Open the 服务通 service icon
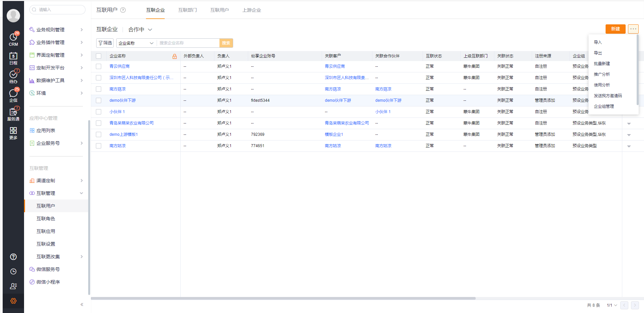Image resolution: width=644 pixels, height=313 pixels. click(x=13, y=114)
